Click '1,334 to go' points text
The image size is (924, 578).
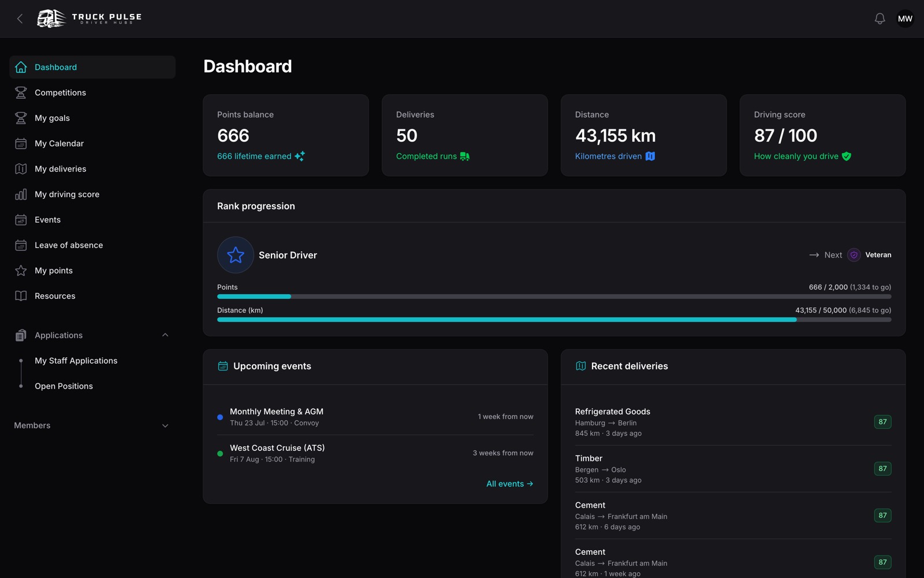[870, 287]
